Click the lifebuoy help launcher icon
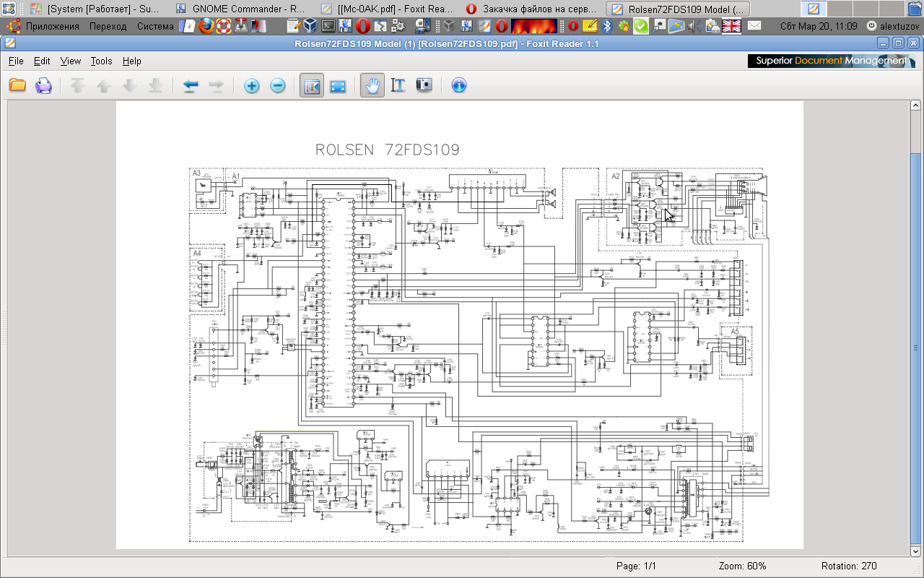The image size is (924, 578). pyautogui.click(x=224, y=26)
